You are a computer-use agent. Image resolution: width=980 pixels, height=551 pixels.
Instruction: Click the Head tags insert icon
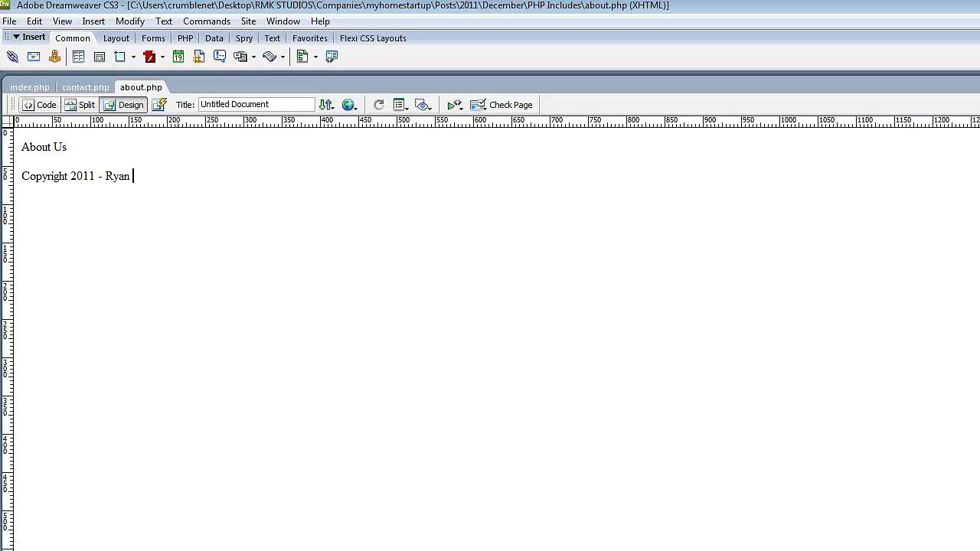[240, 57]
